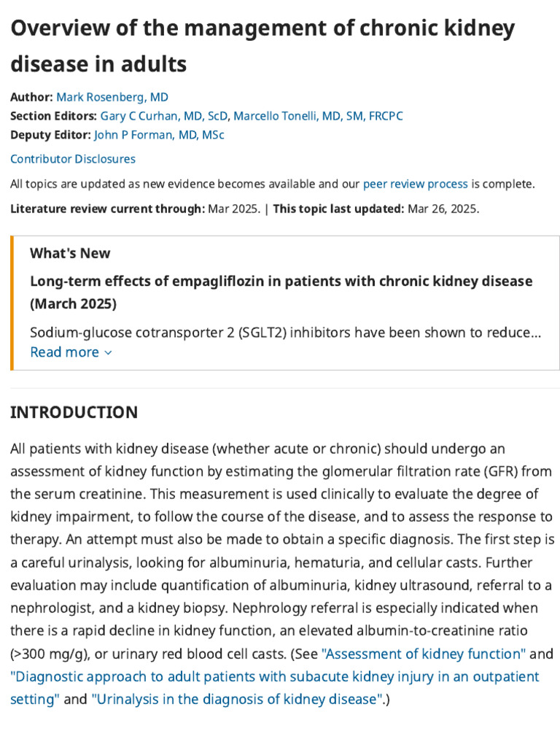Open deputy editor John P Forman link
The width and height of the screenshot is (560, 747).
tap(159, 135)
